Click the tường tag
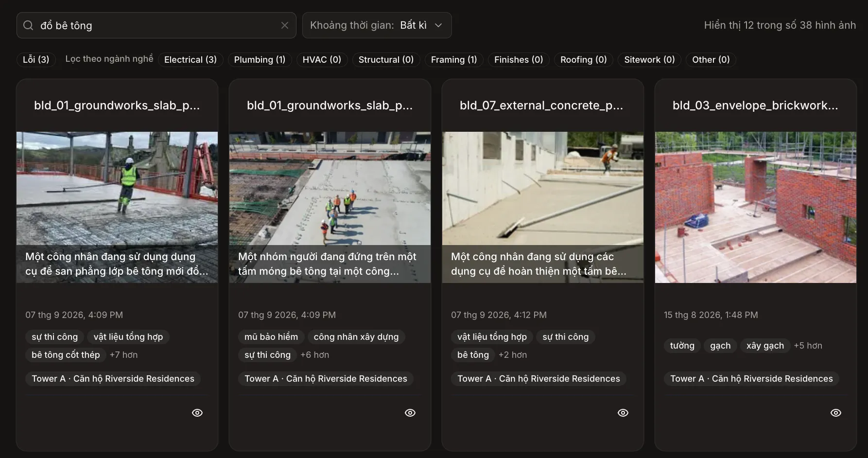 pyautogui.click(x=682, y=346)
